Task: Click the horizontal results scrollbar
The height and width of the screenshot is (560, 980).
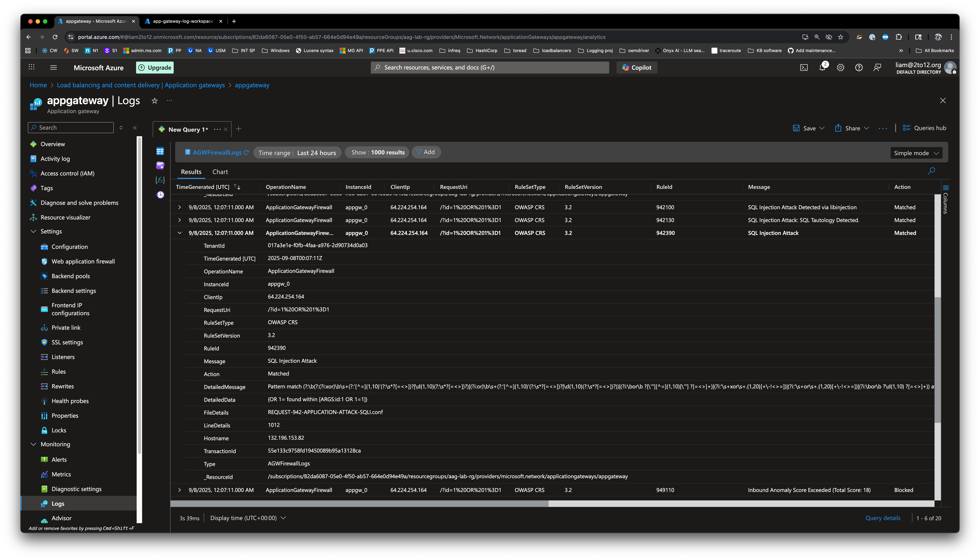Action: coord(360,504)
